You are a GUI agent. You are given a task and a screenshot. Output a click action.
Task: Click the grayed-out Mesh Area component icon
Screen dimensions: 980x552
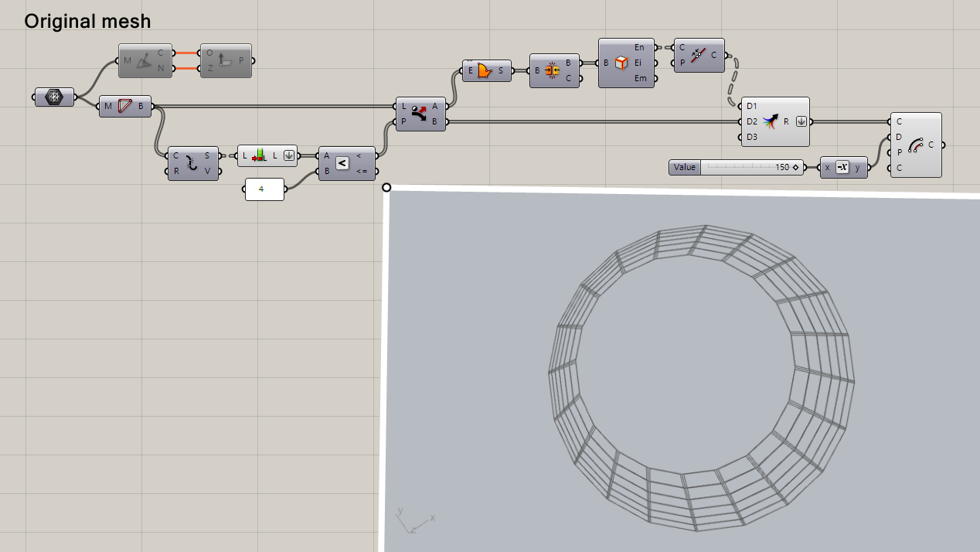tap(145, 60)
